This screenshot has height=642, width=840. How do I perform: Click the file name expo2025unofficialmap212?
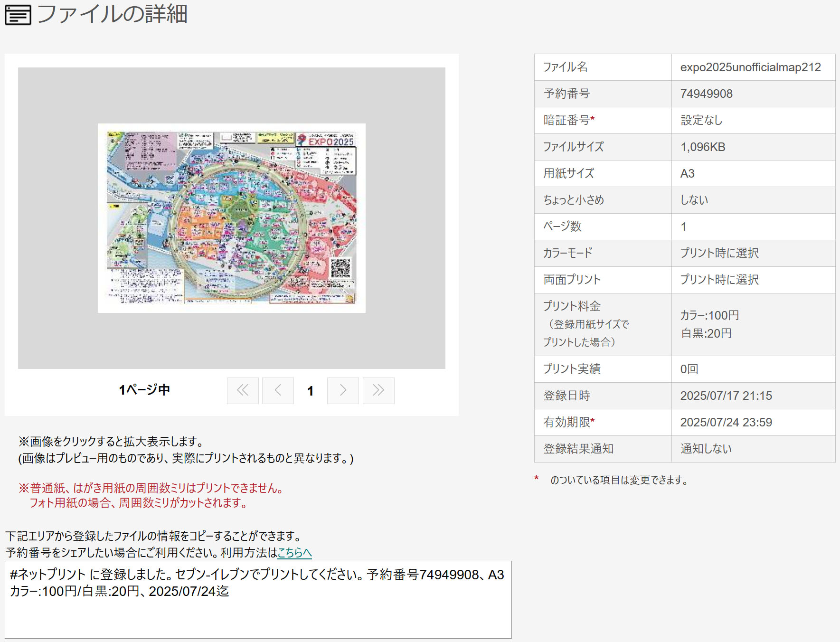click(750, 67)
